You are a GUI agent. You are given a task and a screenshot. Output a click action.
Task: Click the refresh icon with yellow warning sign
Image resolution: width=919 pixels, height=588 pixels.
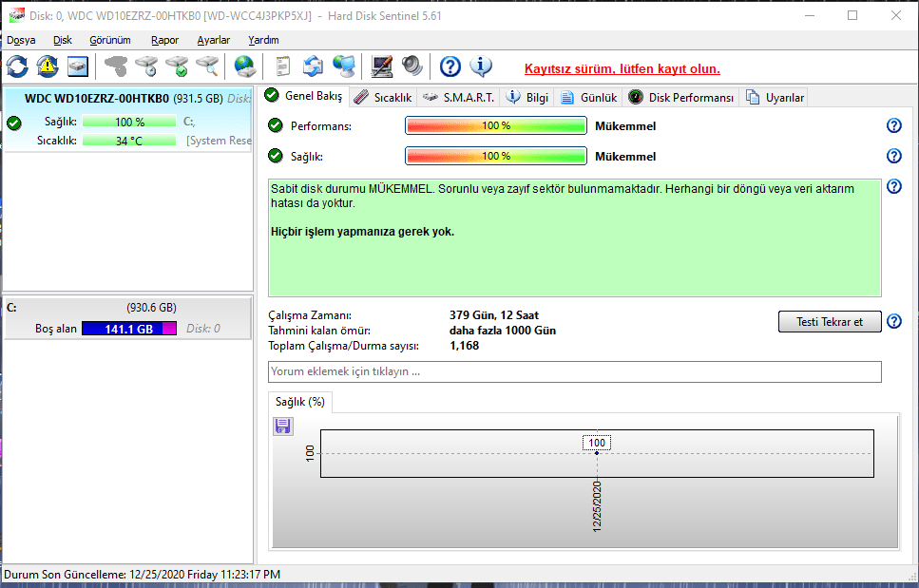[x=48, y=66]
